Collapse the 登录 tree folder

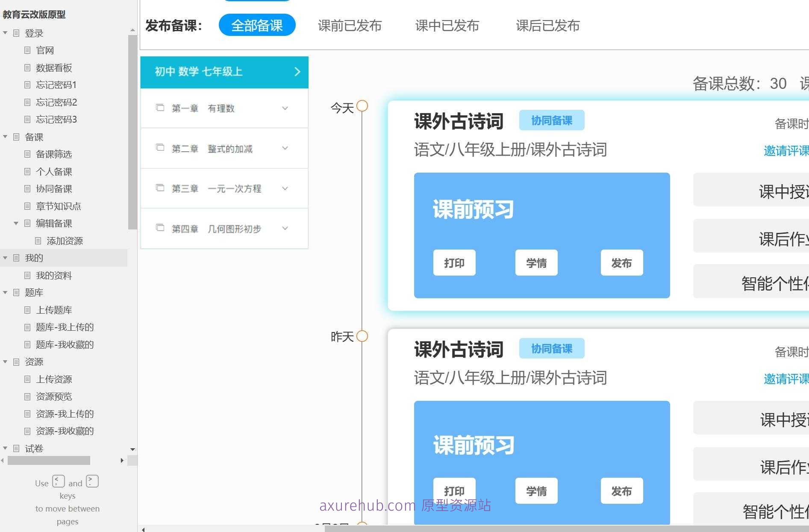tap(5, 33)
